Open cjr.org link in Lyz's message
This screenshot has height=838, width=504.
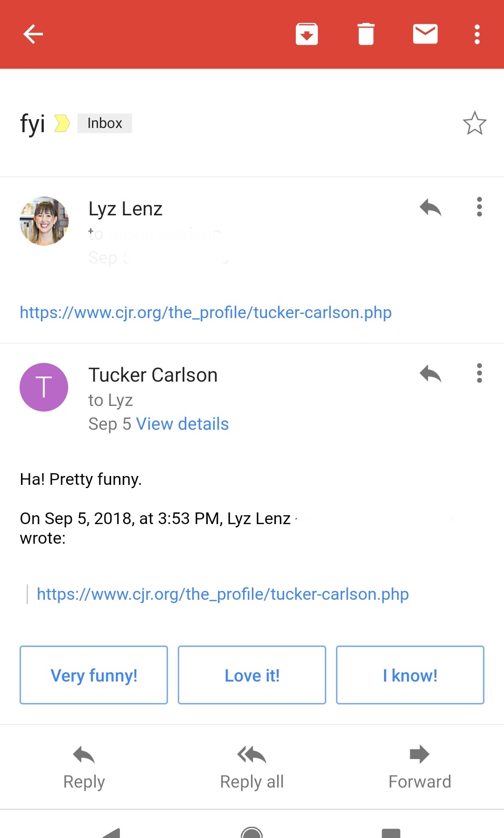point(205,312)
